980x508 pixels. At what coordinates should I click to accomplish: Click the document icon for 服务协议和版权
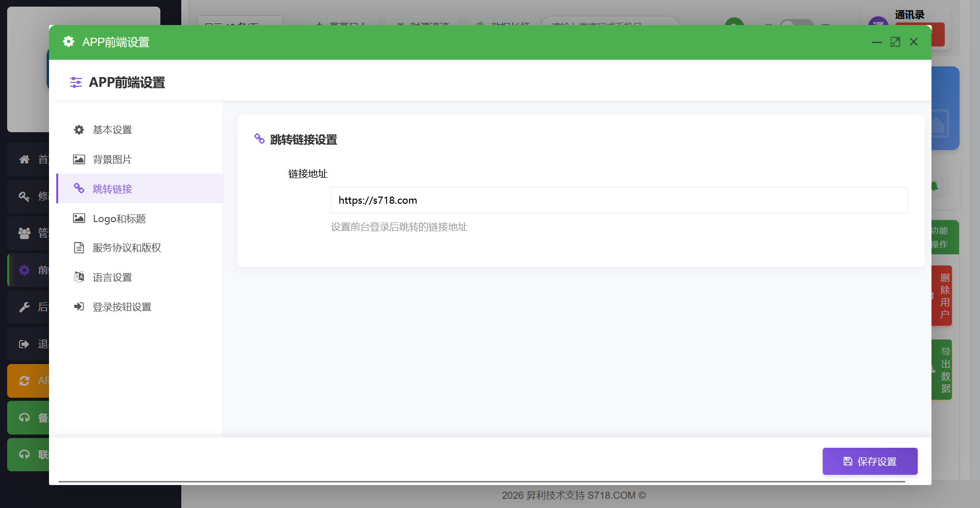click(79, 248)
